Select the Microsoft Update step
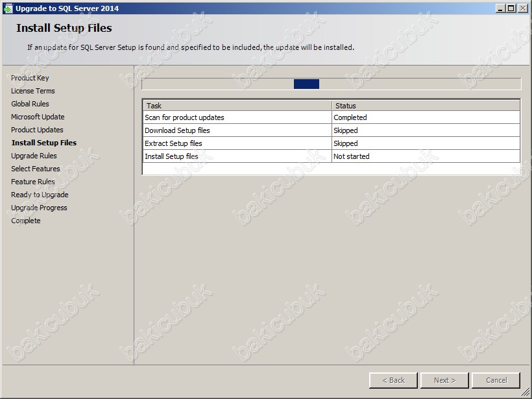This screenshot has width=532, height=399. [x=38, y=117]
